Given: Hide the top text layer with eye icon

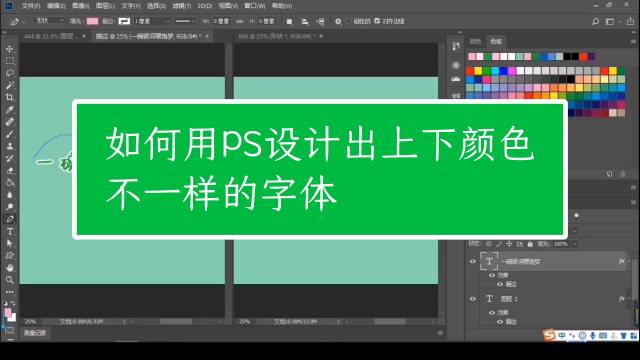Looking at the screenshot, I should click(473, 261).
